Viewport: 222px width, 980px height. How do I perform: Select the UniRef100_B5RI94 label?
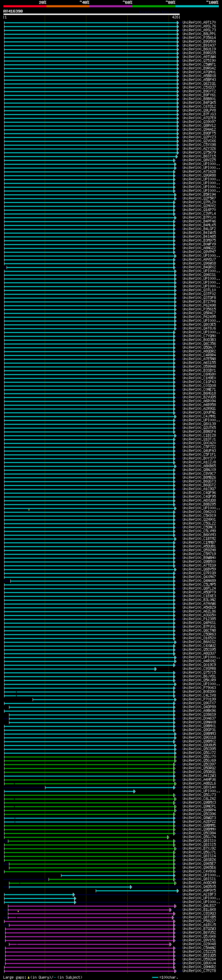199,194
